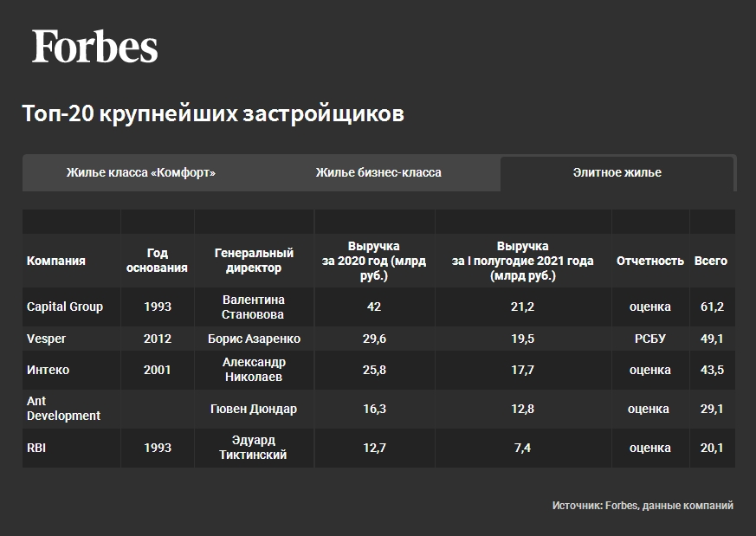Click founding year 2001 for Интеко
The width and height of the screenshot is (756, 536).
[x=158, y=371]
